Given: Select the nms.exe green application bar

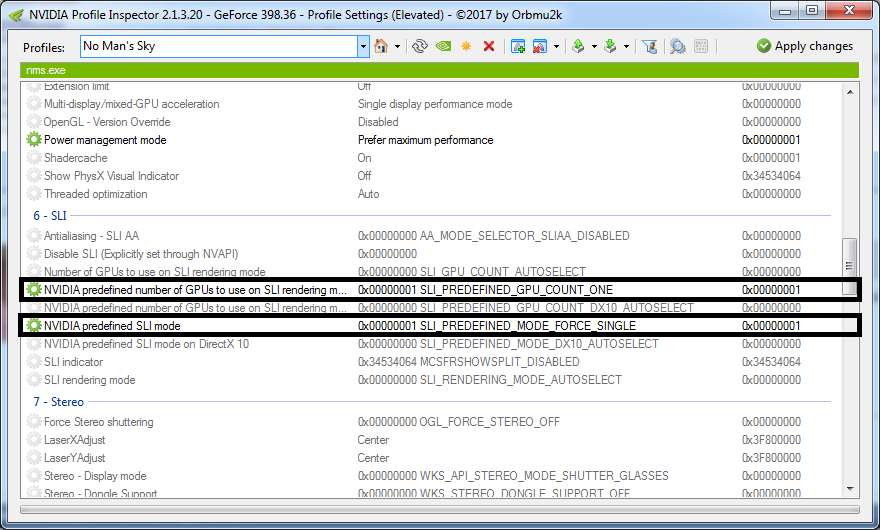Looking at the screenshot, I should 439,70.
